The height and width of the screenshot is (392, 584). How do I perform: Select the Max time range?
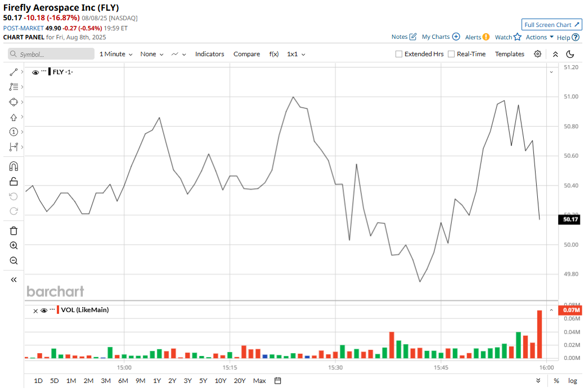click(x=259, y=381)
